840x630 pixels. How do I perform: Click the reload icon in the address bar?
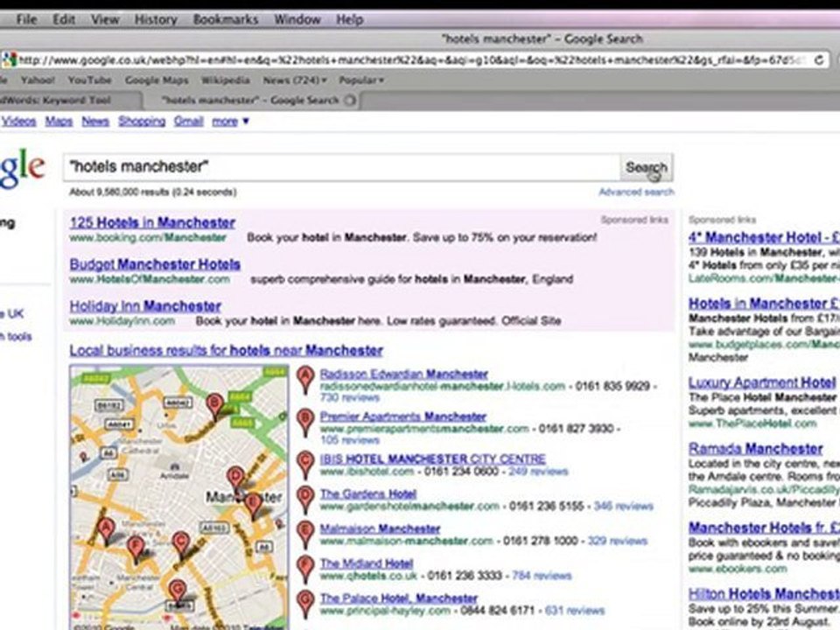(x=819, y=59)
